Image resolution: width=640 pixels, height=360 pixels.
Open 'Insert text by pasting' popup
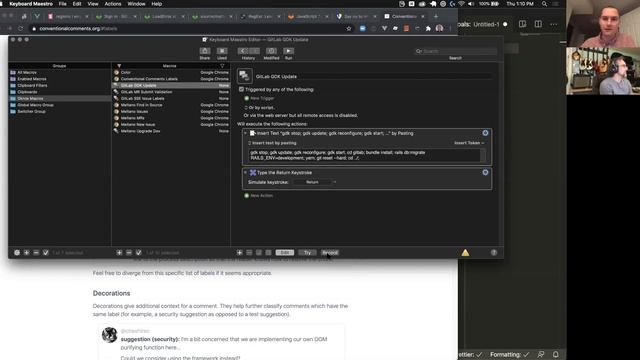click(x=273, y=143)
